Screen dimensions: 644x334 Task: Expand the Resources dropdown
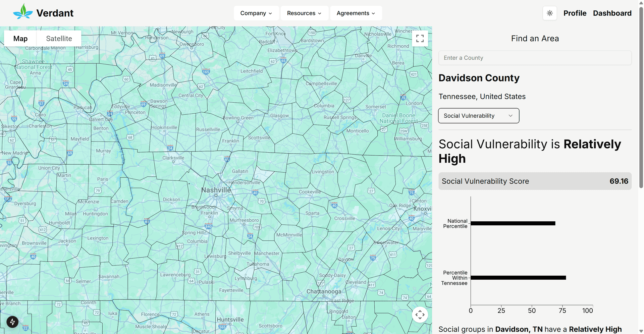(304, 13)
